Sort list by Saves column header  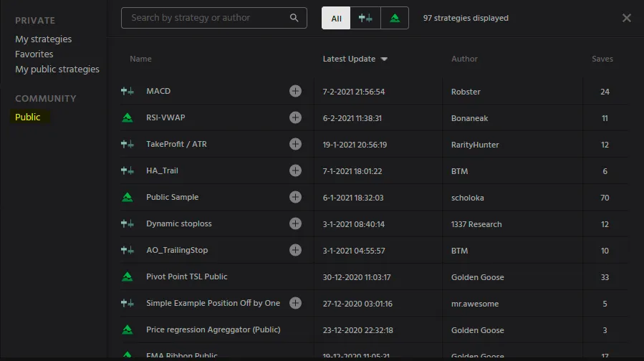pos(602,59)
